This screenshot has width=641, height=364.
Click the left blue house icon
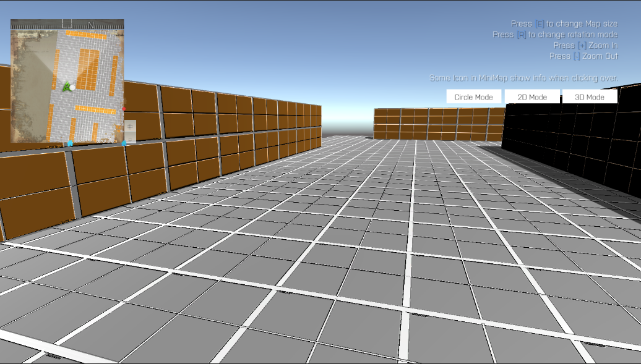point(71,143)
